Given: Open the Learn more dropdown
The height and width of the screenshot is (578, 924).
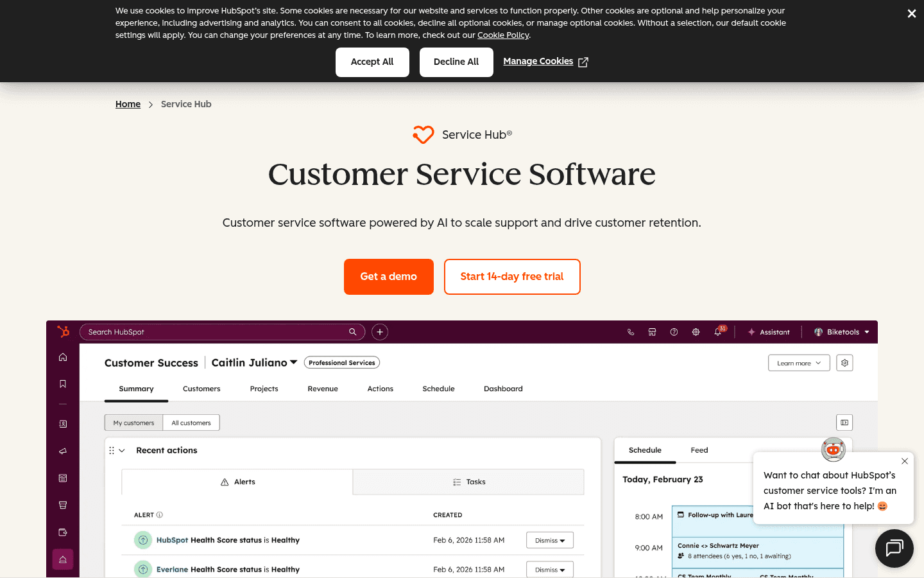Looking at the screenshot, I should point(799,363).
